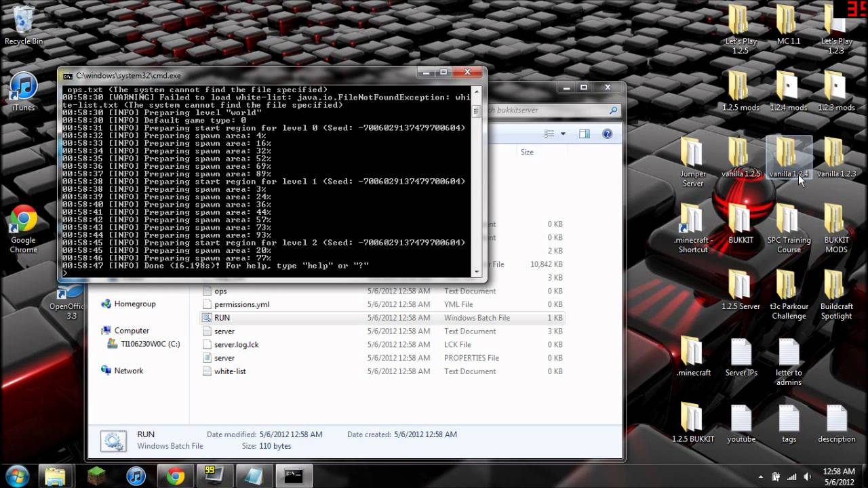Select server.log.lck in the file list

pos(382,344)
